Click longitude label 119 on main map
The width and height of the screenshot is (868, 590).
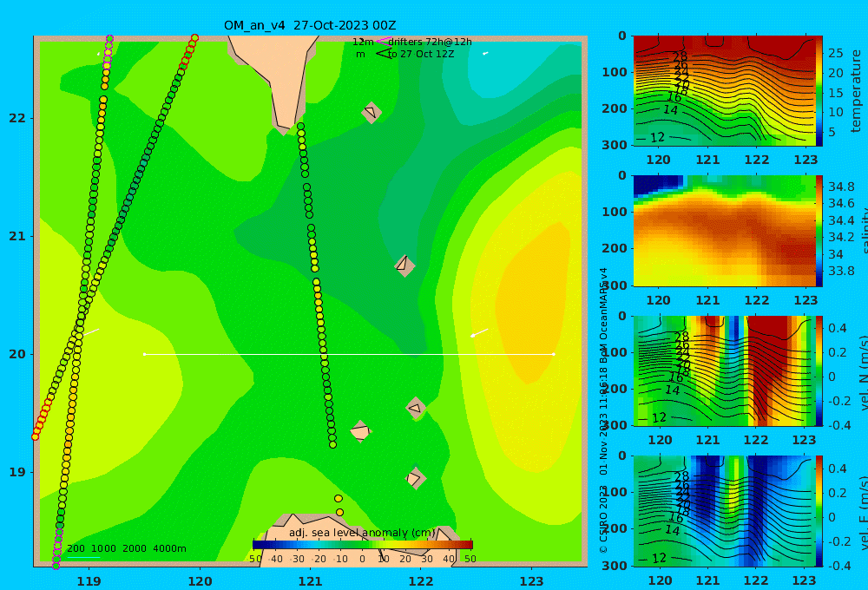[89, 581]
